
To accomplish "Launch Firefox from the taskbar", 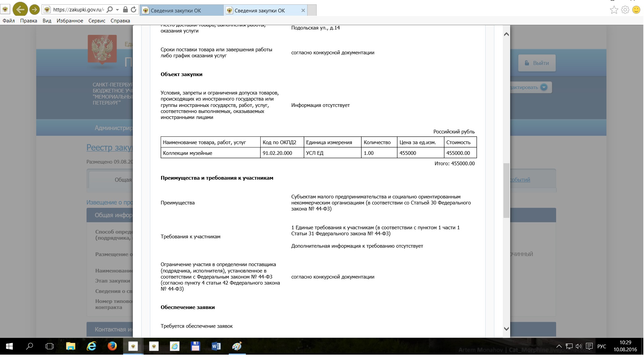I will coord(112,346).
